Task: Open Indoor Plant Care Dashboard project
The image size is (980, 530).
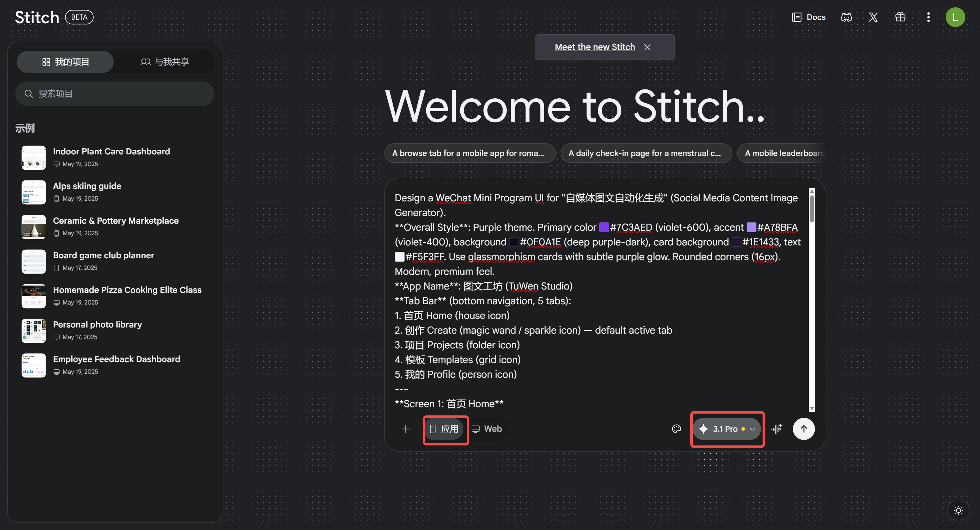Action: 114,157
